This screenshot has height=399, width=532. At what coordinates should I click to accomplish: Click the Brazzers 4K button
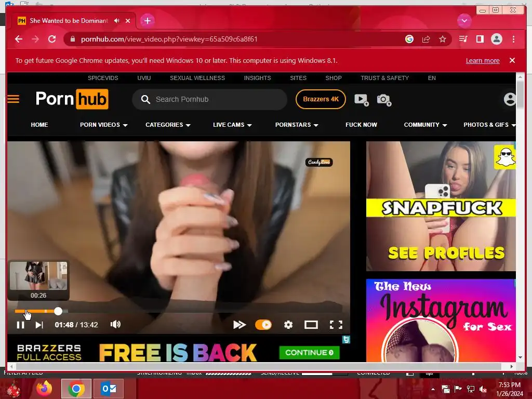point(321,99)
